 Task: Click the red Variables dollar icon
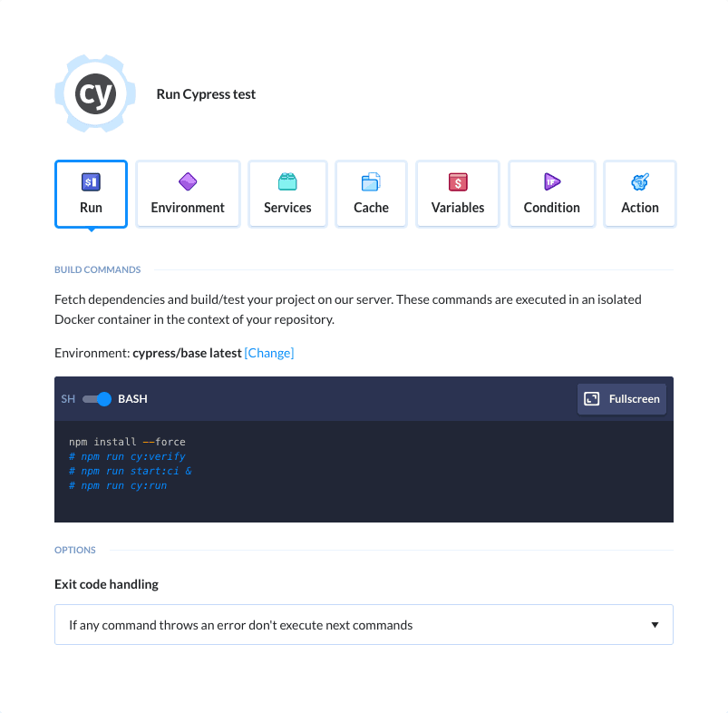pyautogui.click(x=458, y=182)
